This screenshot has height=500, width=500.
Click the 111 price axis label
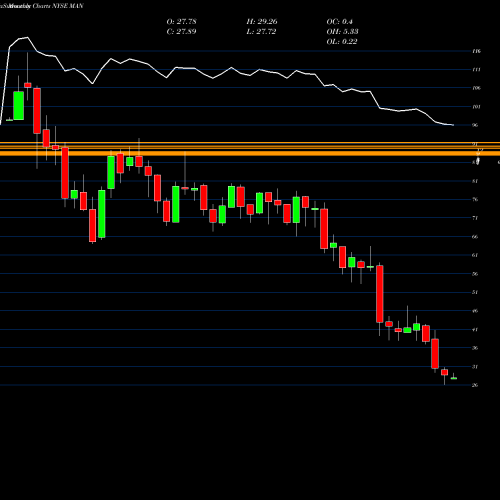[476, 70]
